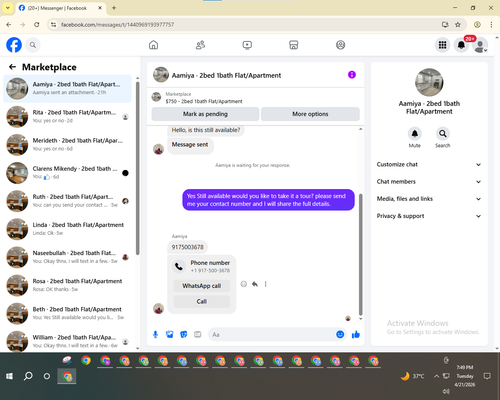The width and height of the screenshot is (500, 400).
Task: Open the Facebook home logo
Action: point(14,45)
